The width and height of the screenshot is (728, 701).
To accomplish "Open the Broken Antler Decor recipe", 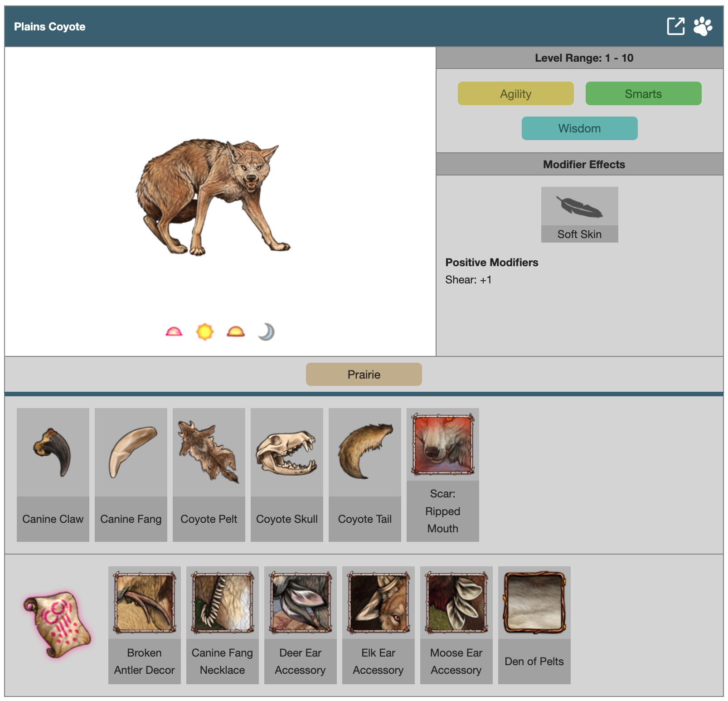I will coord(145,624).
